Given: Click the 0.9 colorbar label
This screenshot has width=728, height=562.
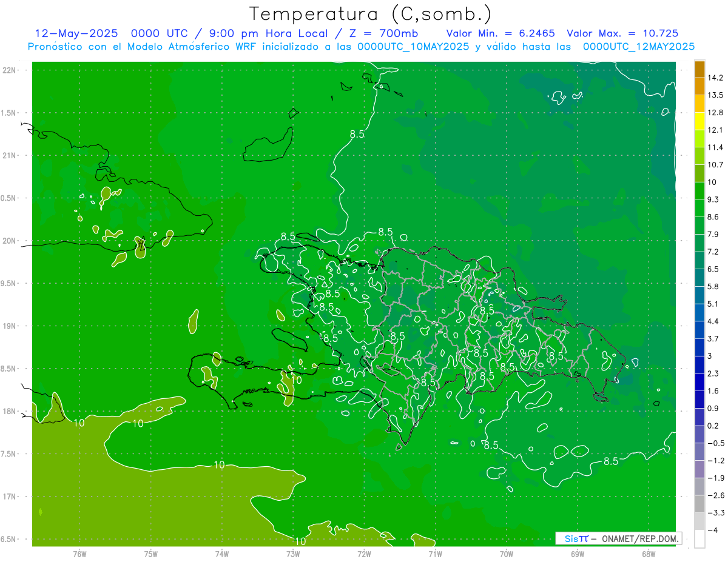Looking at the screenshot, I should (713, 408).
